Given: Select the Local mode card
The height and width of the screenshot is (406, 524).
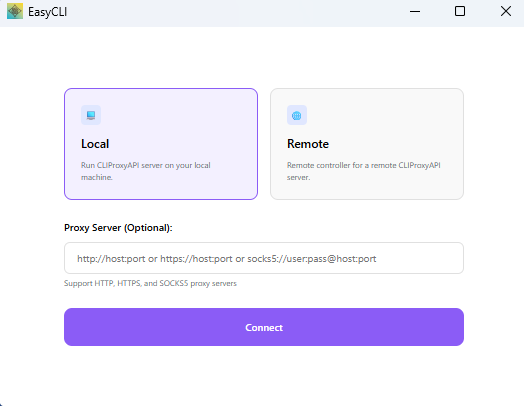Looking at the screenshot, I should click(x=161, y=144).
